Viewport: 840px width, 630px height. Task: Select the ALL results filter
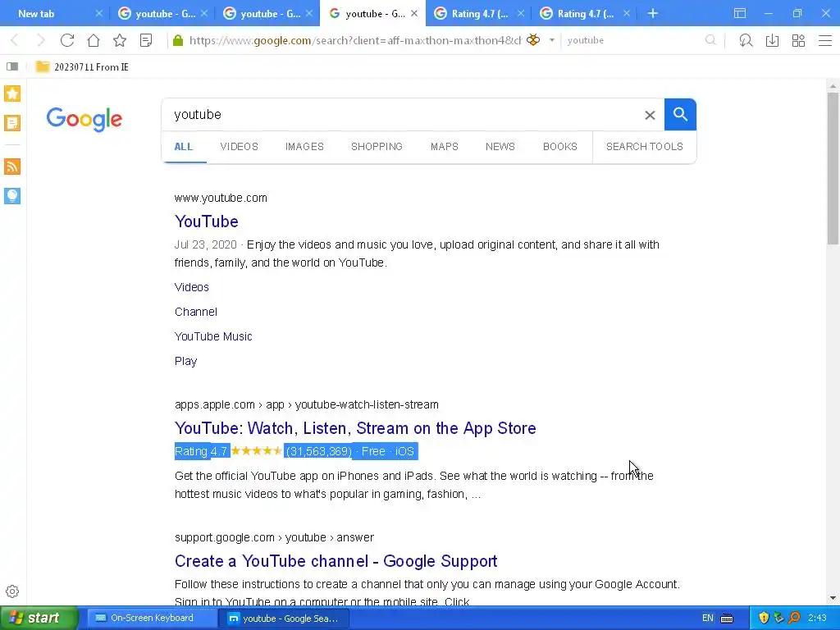point(183,146)
